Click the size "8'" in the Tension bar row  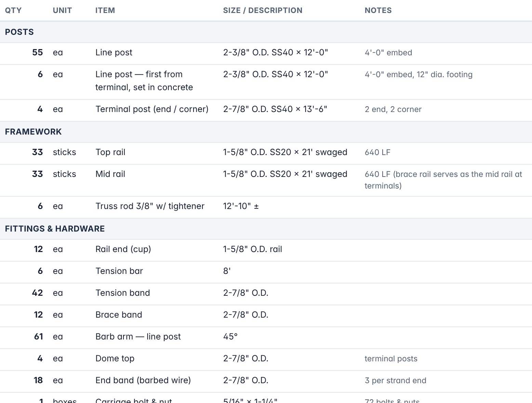click(x=227, y=271)
